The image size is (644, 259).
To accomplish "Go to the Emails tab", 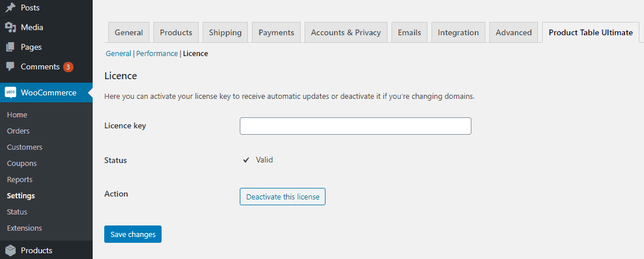I will click(409, 32).
